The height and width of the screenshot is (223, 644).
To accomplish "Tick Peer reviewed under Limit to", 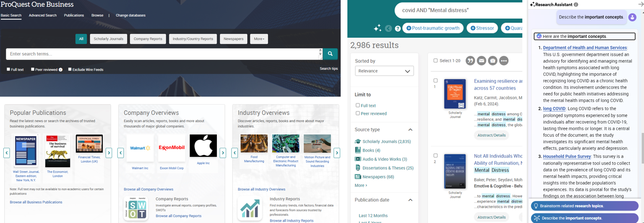I will point(358,113).
